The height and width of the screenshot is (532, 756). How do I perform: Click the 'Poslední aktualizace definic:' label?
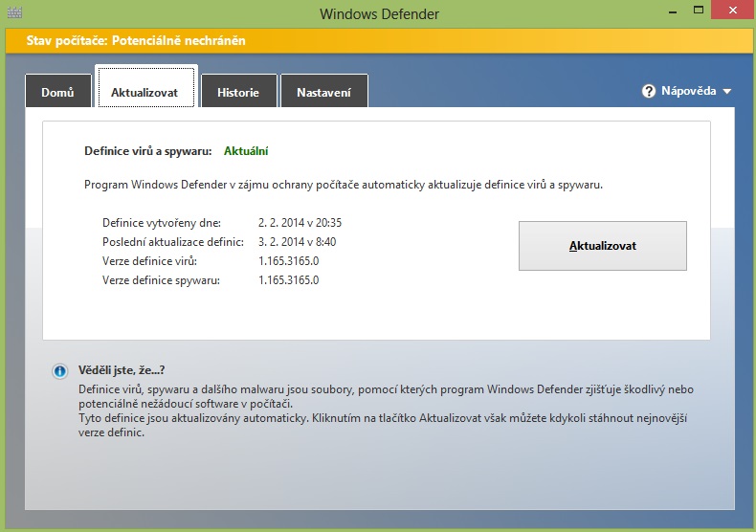click(173, 242)
